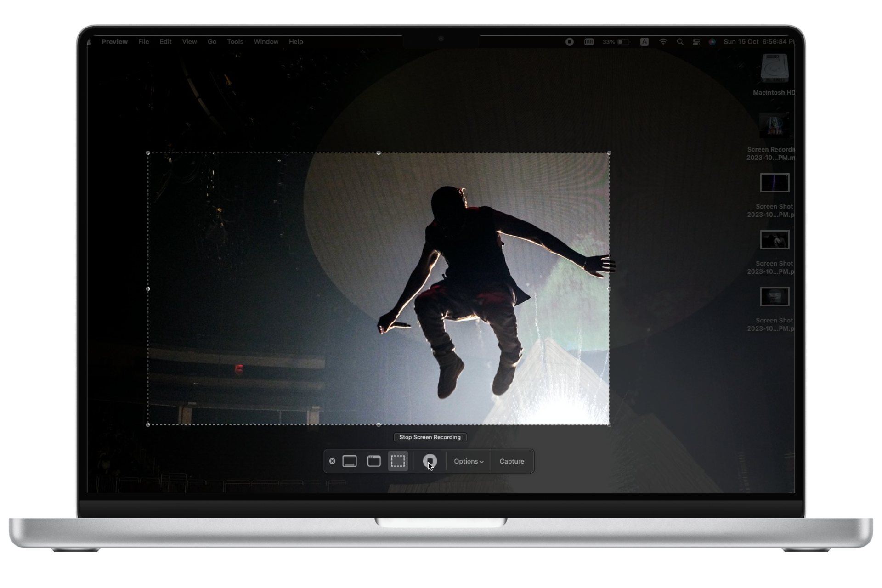Open the File menu
The width and height of the screenshot is (882, 588).
click(143, 42)
